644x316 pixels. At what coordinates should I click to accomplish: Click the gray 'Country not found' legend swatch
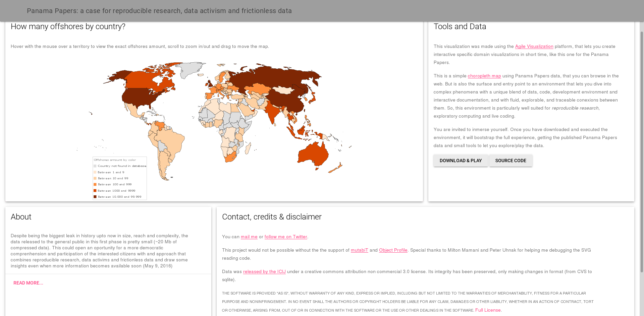click(95, 166)
